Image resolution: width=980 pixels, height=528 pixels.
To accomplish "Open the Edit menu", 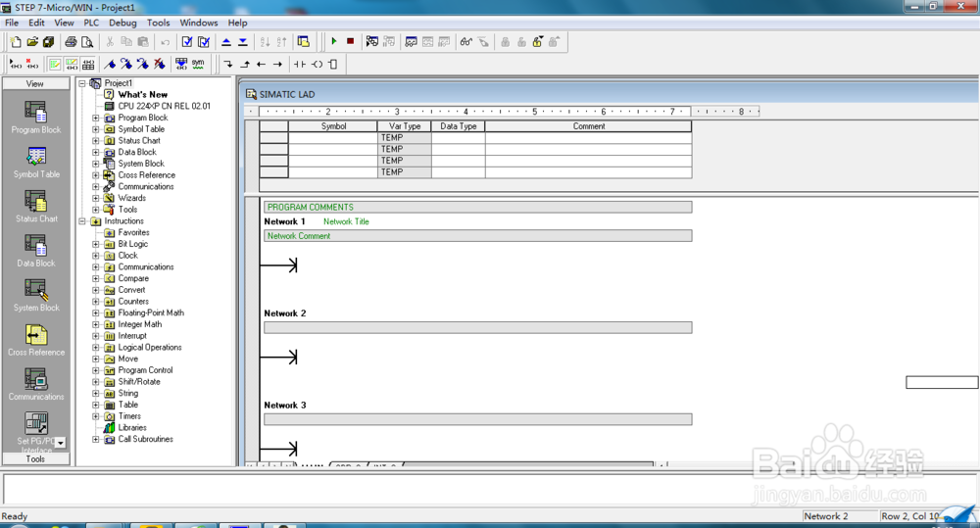I will pos(36,23).
